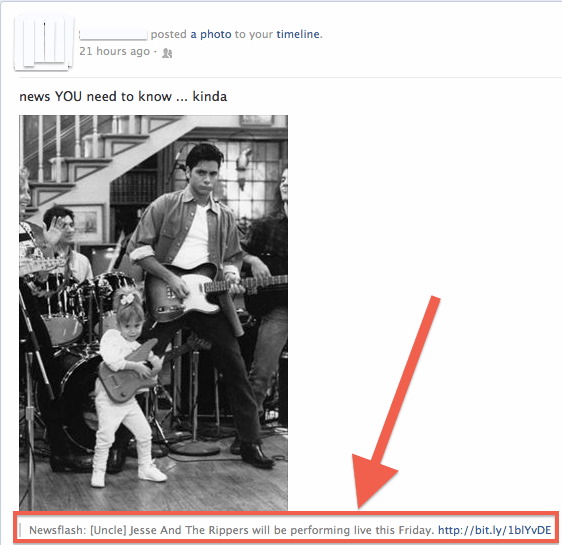Open the poster's blurred profile picture
The height and width of the screenshot is (545, 562).
coord(44,42)
